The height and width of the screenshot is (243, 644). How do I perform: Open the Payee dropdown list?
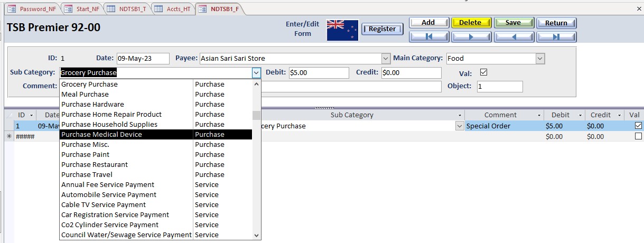pyautogui.click(x=385, y=59)
